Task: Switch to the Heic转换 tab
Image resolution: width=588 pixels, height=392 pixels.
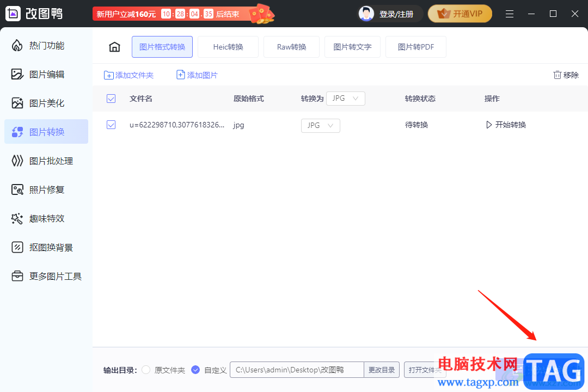Action: tap(228, 47)
